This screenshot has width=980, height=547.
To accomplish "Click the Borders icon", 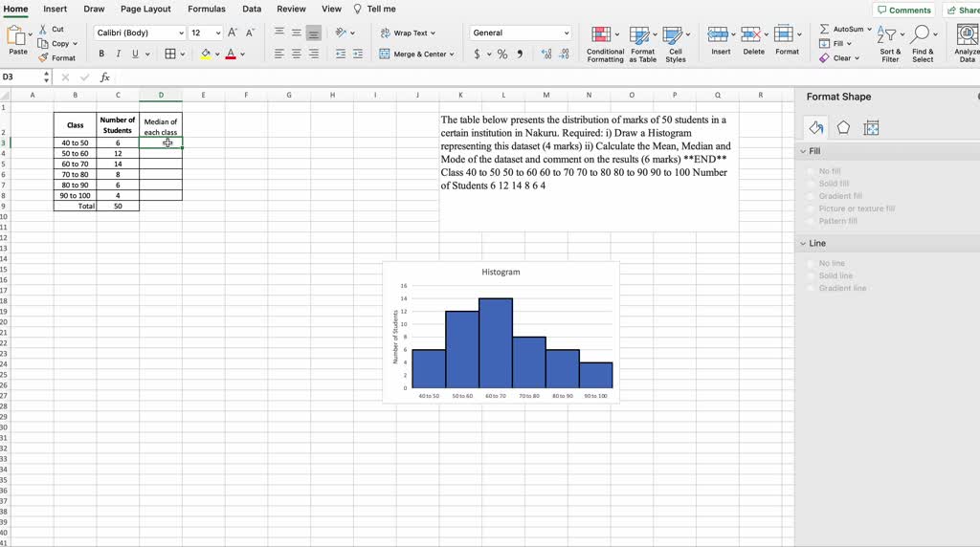I will click(x=170, y=54).
